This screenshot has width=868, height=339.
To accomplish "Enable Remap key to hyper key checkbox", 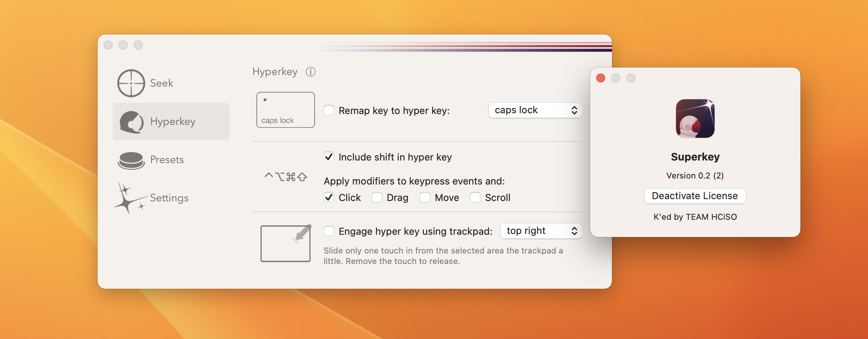I will pyautogui.click(x=329, y=110).
